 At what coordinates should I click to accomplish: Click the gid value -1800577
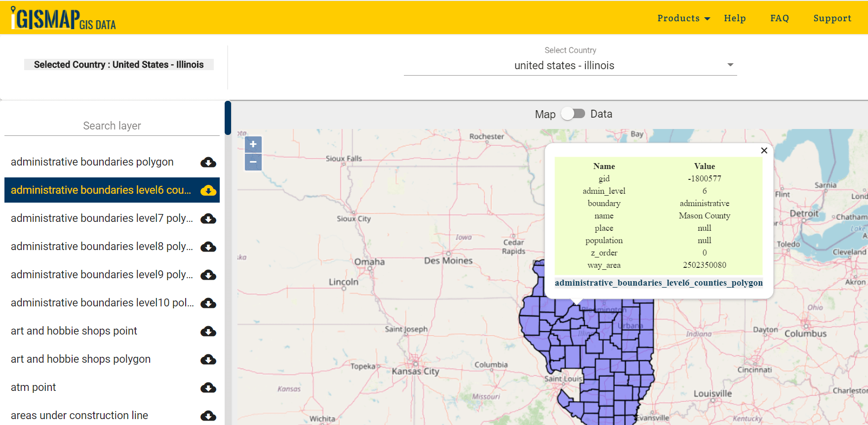[705, 179]
